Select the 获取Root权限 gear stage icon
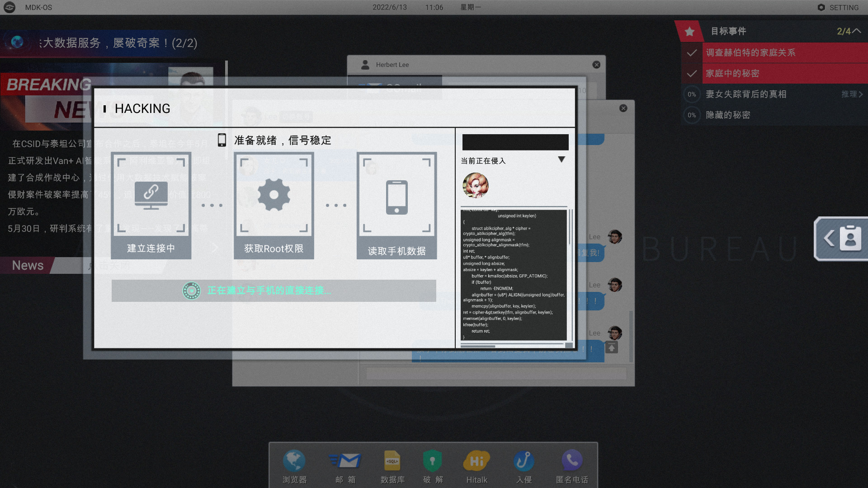The height and width of the screenshot is (488, 868). click(x=274, y=195)
